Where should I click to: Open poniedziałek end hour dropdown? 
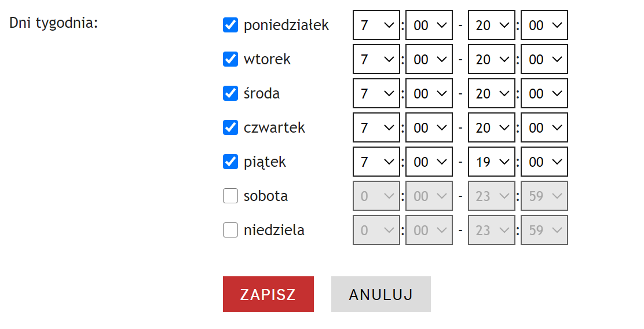491,25
